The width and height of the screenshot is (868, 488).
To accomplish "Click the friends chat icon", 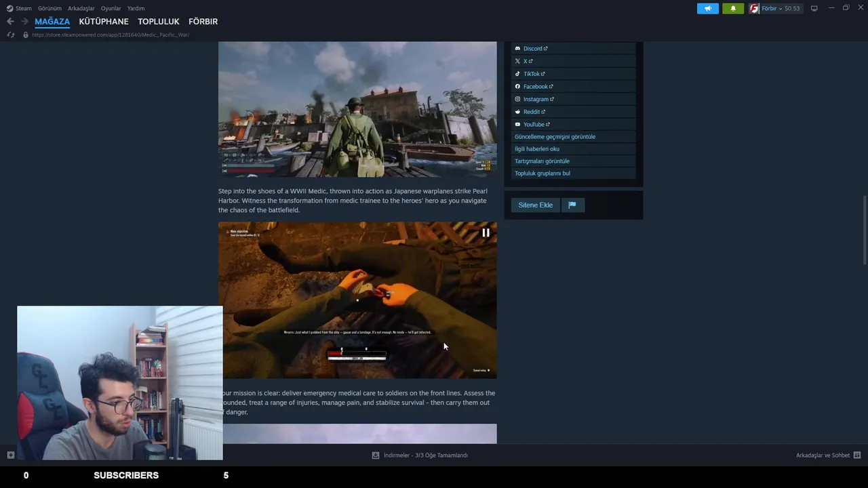I will click(857, 455).
